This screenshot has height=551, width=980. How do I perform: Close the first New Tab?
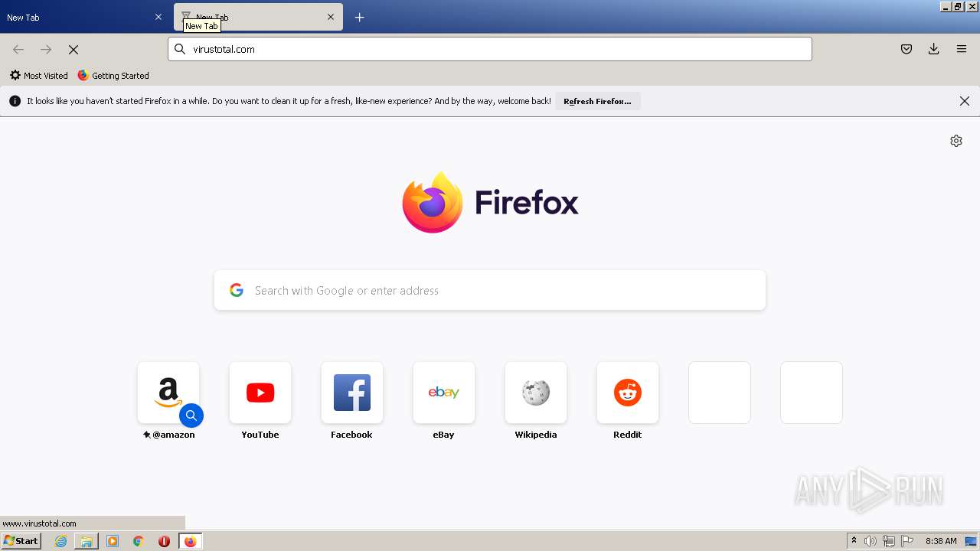pyautogui.click(x=158, y=17)
